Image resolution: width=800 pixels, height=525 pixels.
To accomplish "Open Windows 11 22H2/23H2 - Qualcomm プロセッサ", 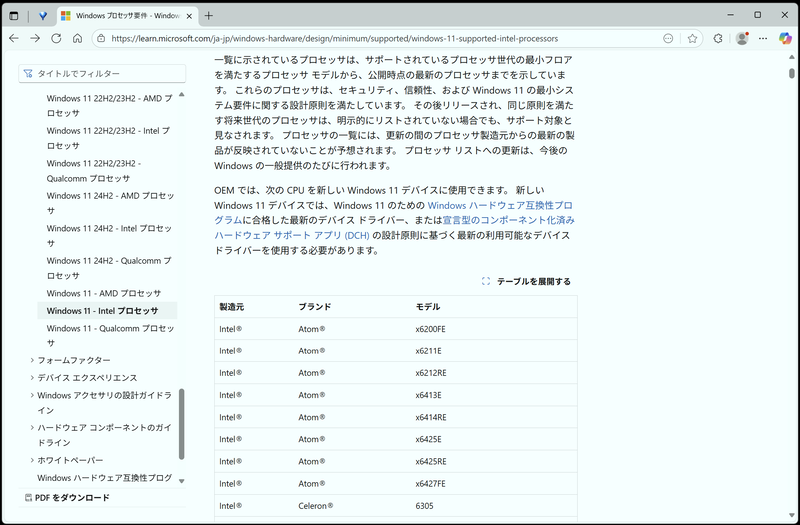I will pyautogui.click(x=94, y=171).
